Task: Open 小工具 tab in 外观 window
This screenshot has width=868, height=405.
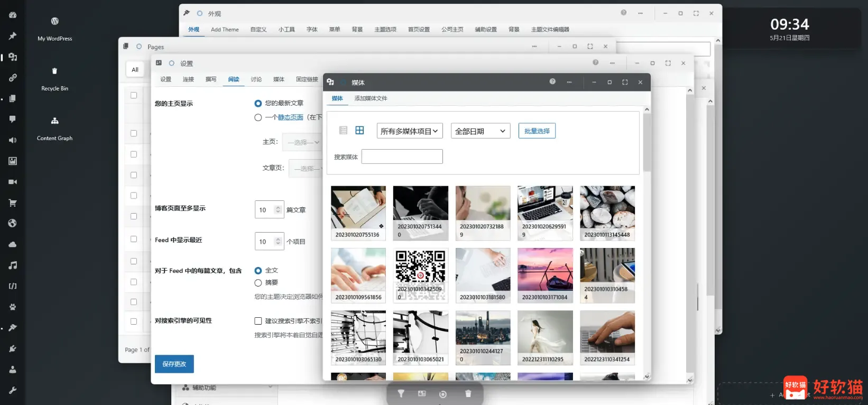Action: [x=287, y=30]
